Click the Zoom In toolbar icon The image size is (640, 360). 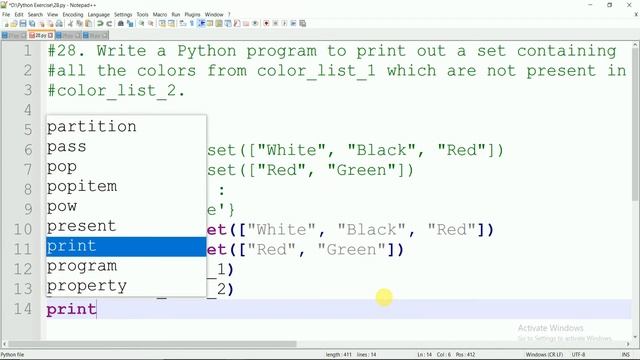[x=142, y=24]
